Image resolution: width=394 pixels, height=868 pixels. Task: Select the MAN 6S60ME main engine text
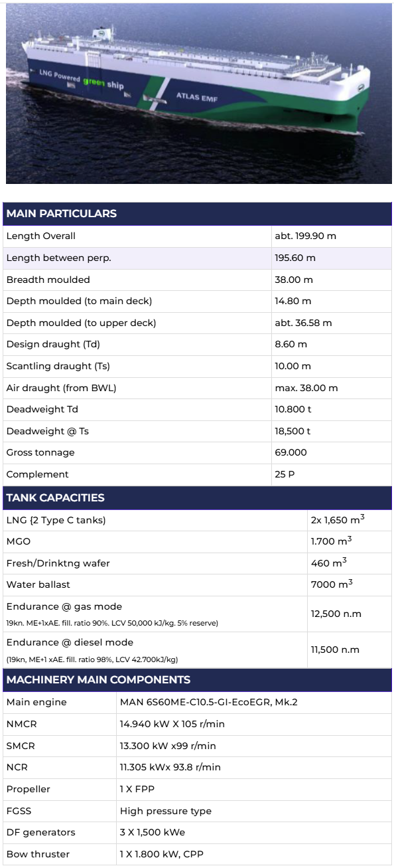click(208, 702)
